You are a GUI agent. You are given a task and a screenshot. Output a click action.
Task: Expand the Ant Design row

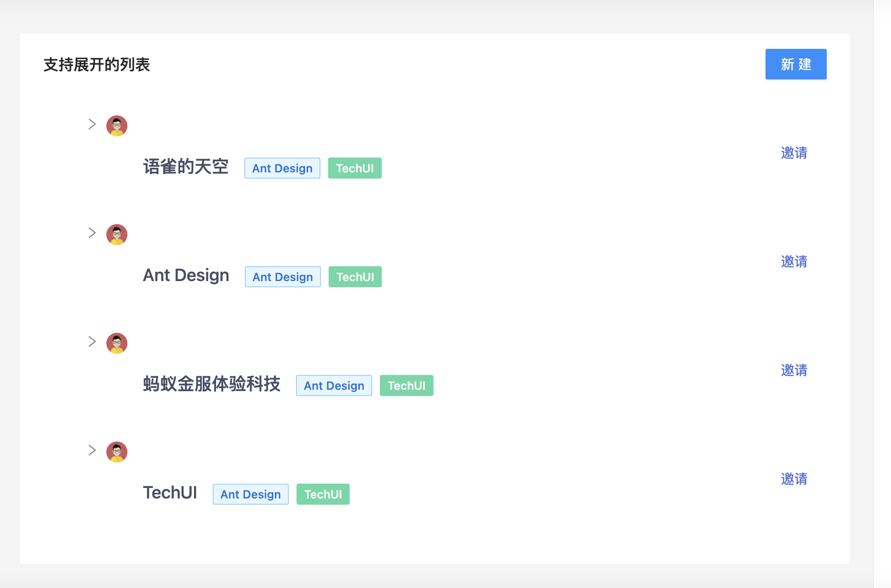pyautogui.click(x=91, y=233)
